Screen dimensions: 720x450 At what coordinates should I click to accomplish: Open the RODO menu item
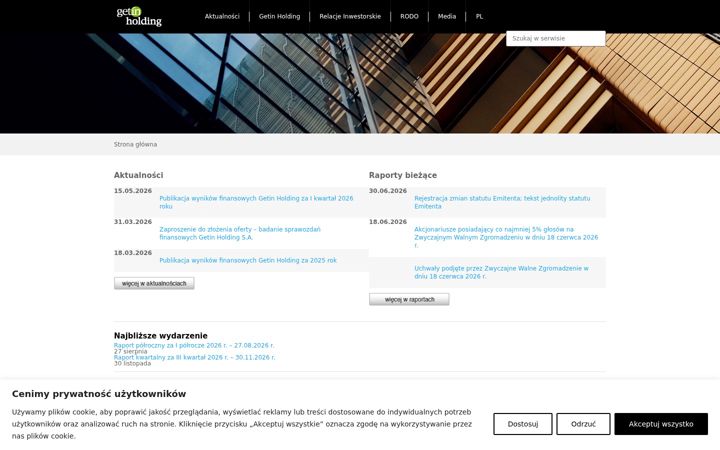pyautogui.click(x=409, y=17)
